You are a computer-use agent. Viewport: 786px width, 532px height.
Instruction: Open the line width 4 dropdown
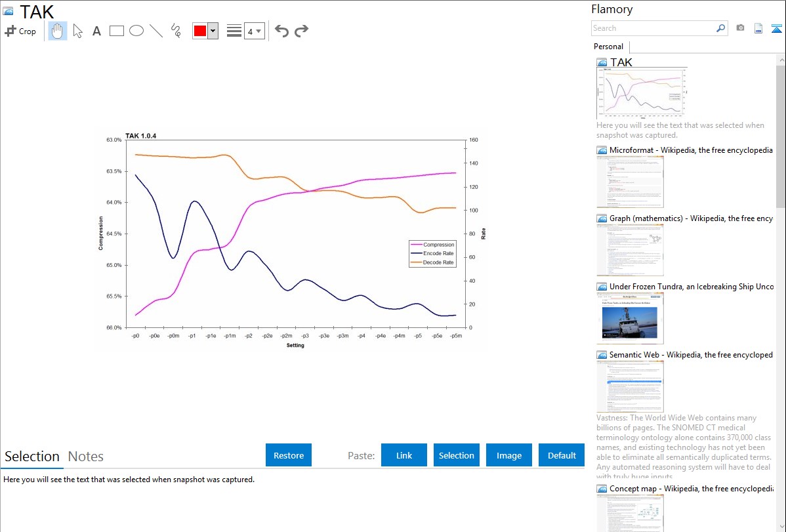click(254, 31)
